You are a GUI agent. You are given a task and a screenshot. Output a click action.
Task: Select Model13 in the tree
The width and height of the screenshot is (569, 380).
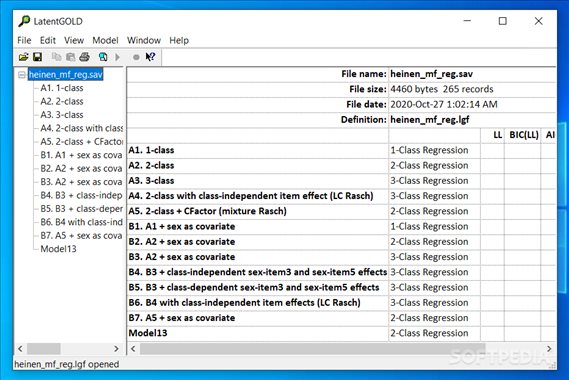point(58,249)
